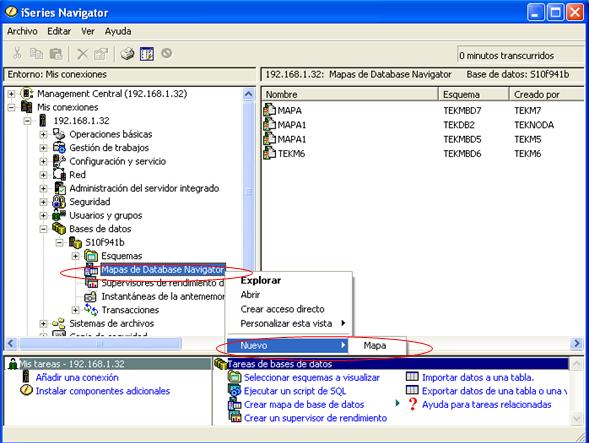Click the Esquemas folder icon

tap(91, 256)
